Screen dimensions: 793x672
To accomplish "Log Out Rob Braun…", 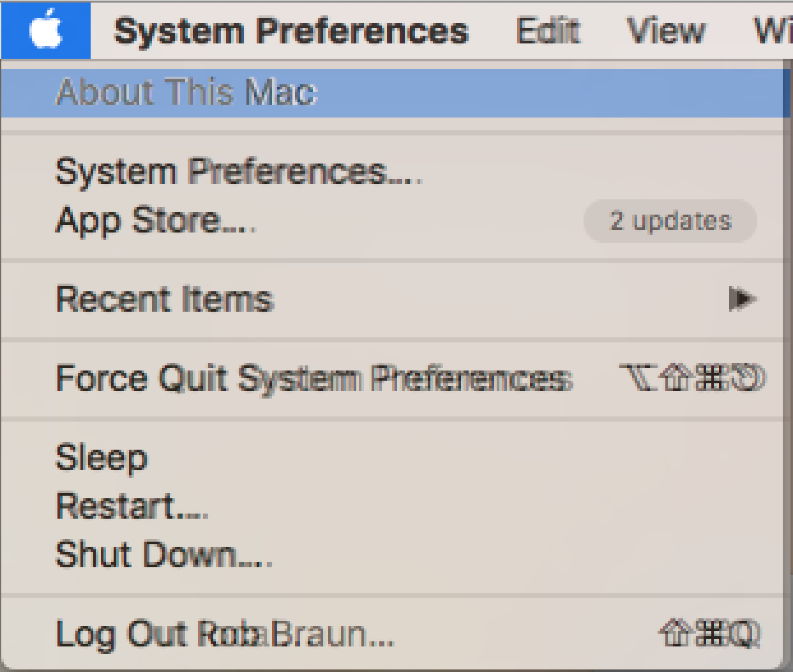I will point(224,634).
